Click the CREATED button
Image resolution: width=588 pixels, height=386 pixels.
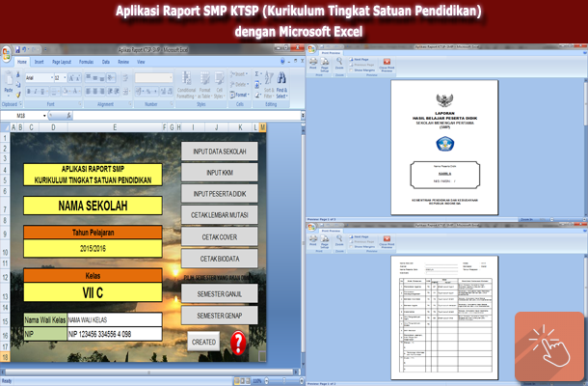(203, 342)
